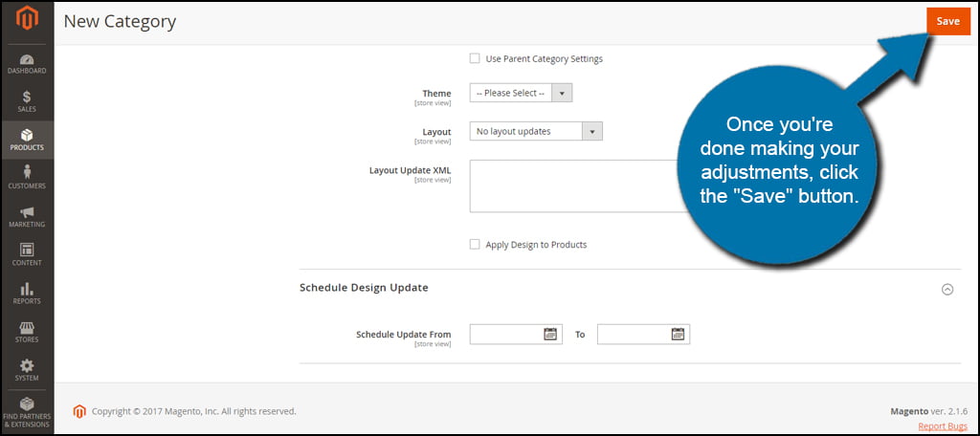The image size is (980, 436).
Task: Follow the Report Bugs link
Action: 943,425
